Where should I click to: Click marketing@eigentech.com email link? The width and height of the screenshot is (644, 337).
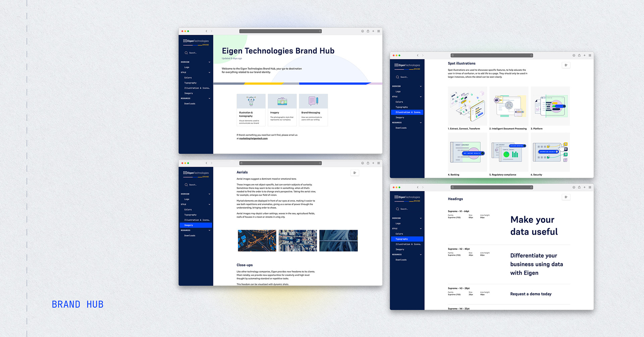(x=253, y=138)
